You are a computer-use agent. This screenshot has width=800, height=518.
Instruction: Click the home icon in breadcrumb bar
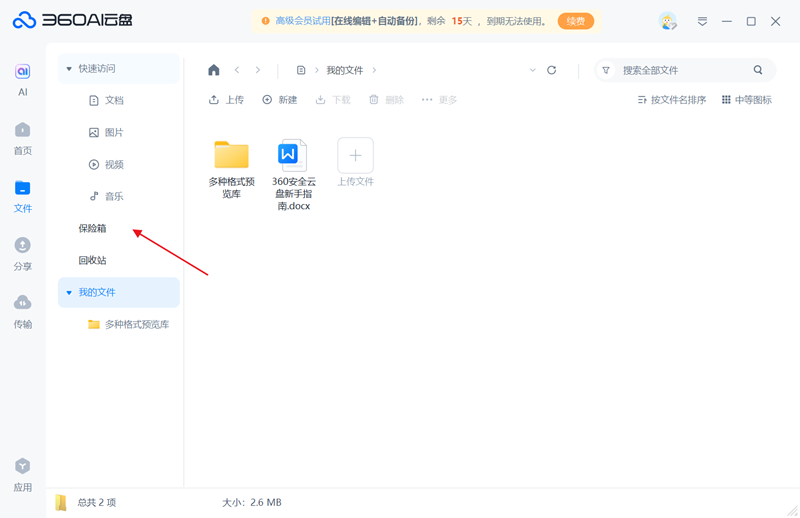click(213, 70)
